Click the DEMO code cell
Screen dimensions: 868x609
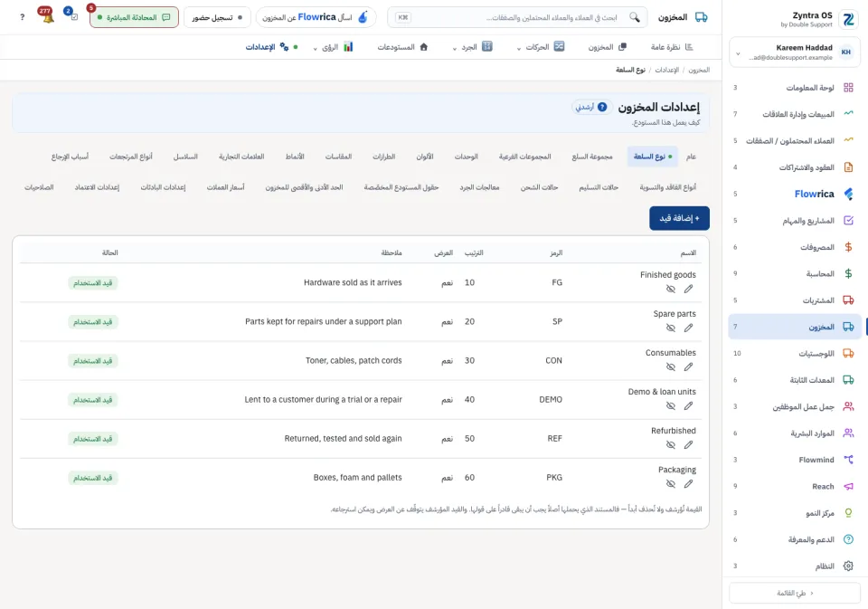point(551,400)
